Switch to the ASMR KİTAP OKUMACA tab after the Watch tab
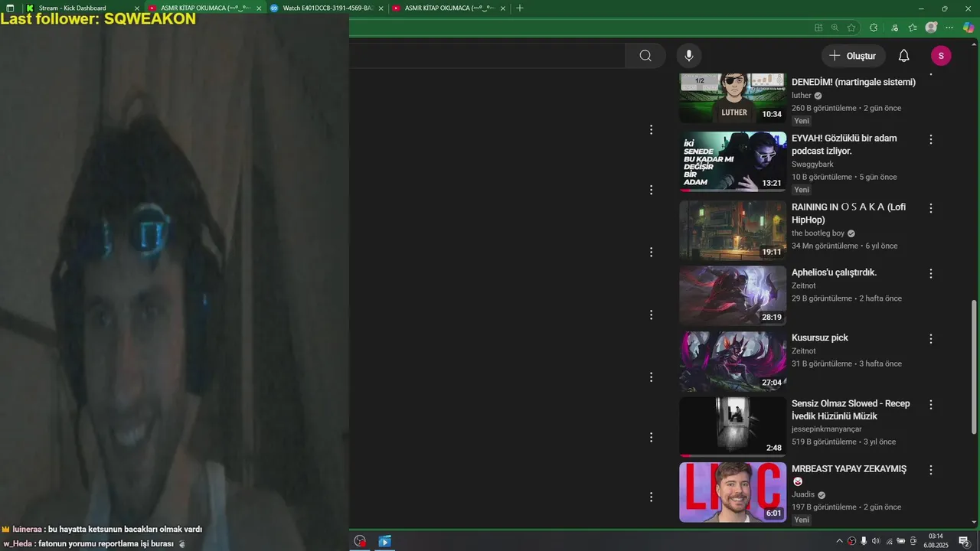Viewport: 980px width, 551px height. pyautogui.click(x=449, y=8)
